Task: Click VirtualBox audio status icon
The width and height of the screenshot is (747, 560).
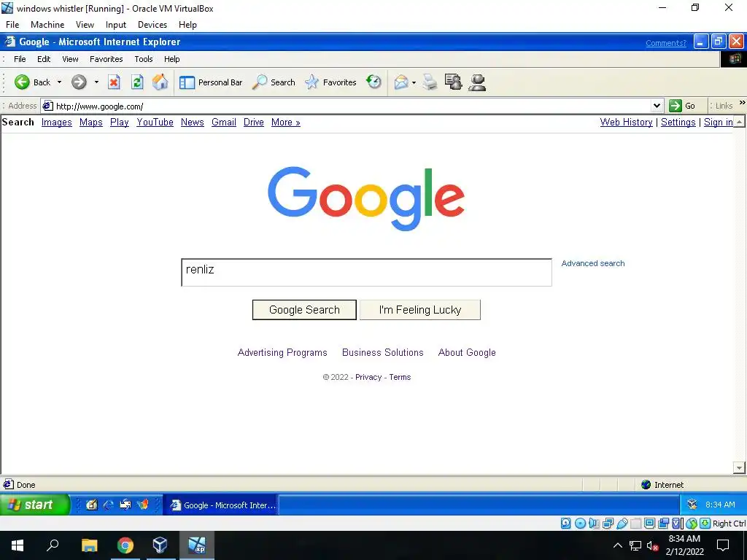Action: 594,524
